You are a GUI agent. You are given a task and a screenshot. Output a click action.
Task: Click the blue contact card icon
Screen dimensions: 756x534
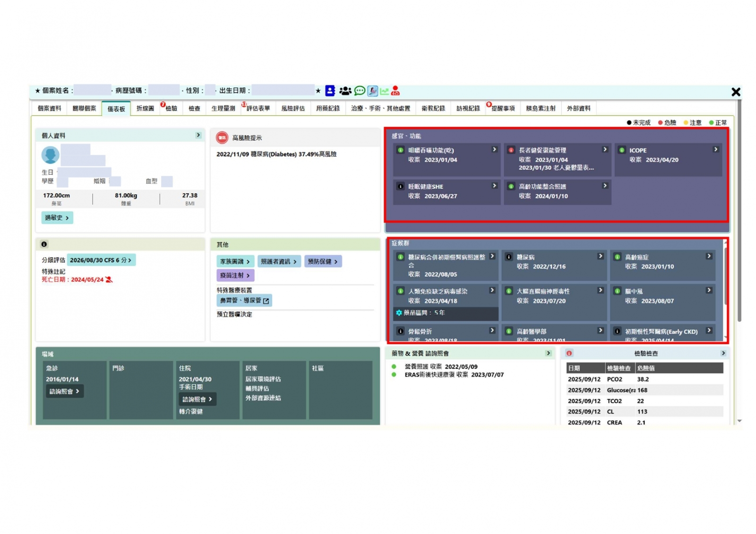pos(330,91)
